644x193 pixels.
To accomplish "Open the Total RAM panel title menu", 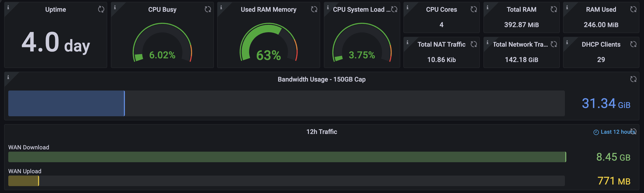I will pyautogui.click(x=521, y=9).
